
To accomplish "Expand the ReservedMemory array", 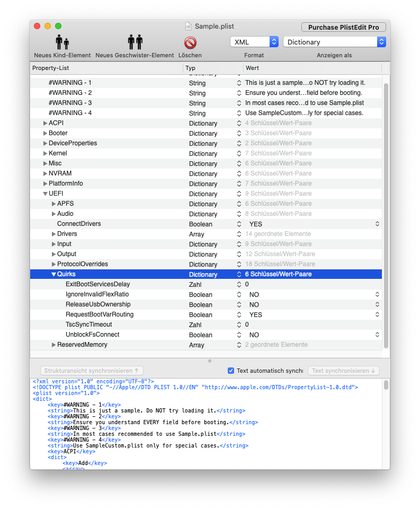I will click(53, 345).
